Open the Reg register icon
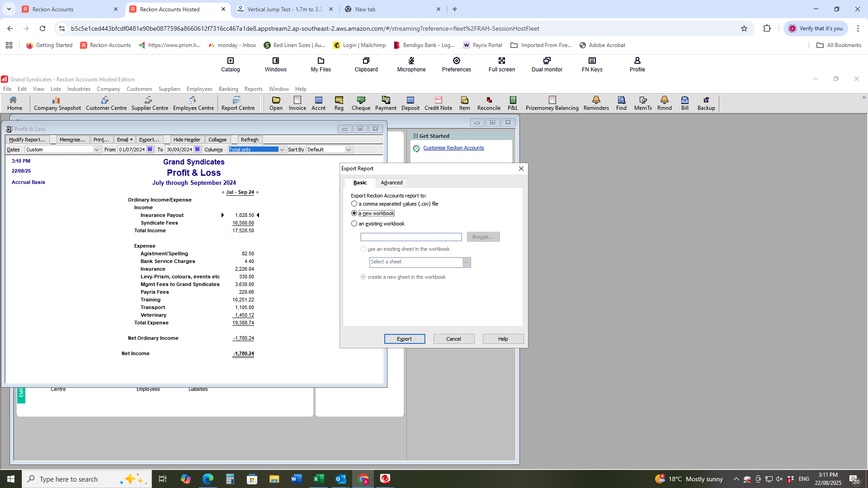Image resolution: width=868 pixels, height=488 pixels. click(339, 103)
